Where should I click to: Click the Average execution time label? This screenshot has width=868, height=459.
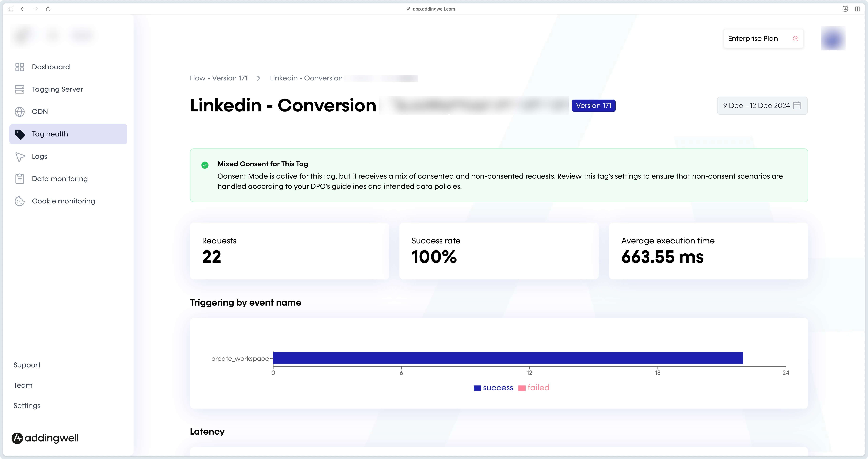667,241
